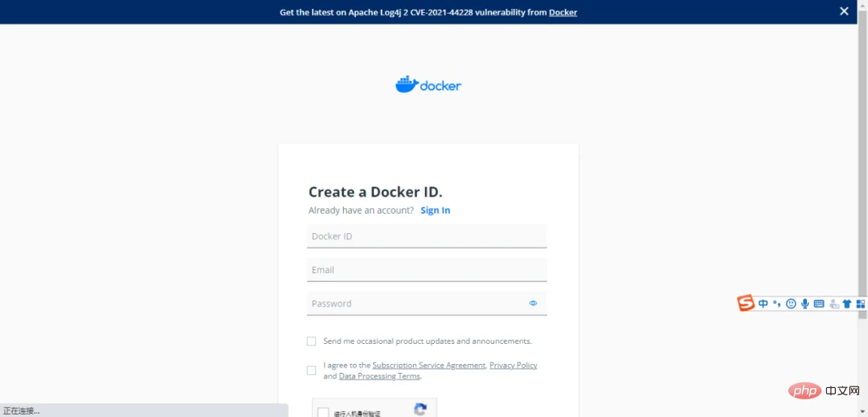Activate voice input microphone icon
This screenshot has height=417, width=868.
pos(805,304)
